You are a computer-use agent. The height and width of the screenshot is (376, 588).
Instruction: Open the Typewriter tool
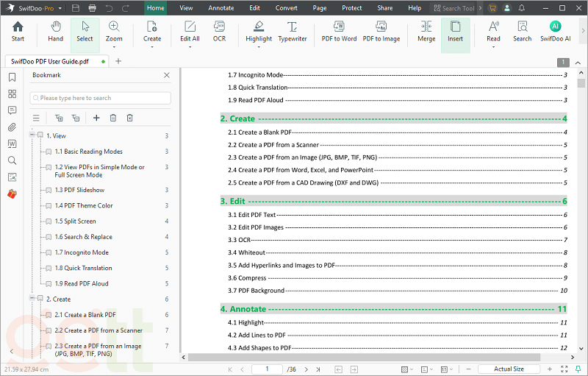(293, 31)
